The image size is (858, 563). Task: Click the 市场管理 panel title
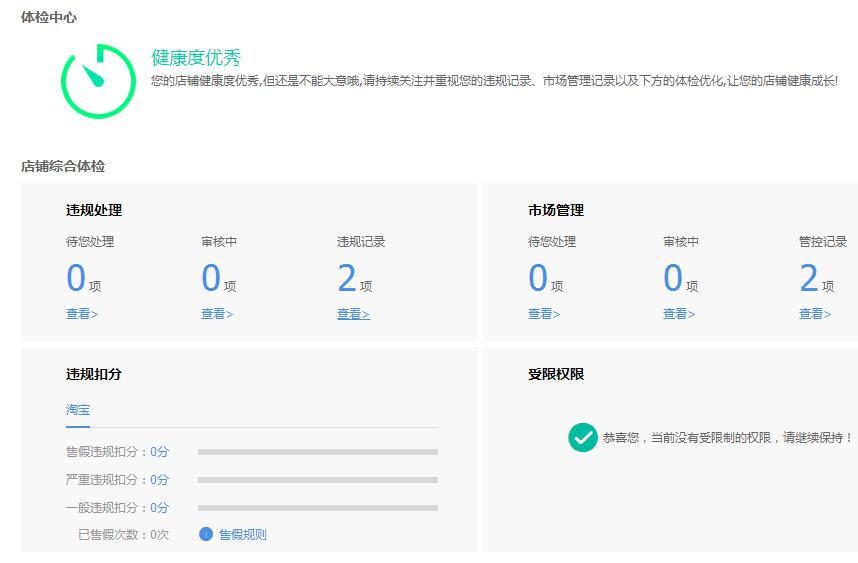556,210
